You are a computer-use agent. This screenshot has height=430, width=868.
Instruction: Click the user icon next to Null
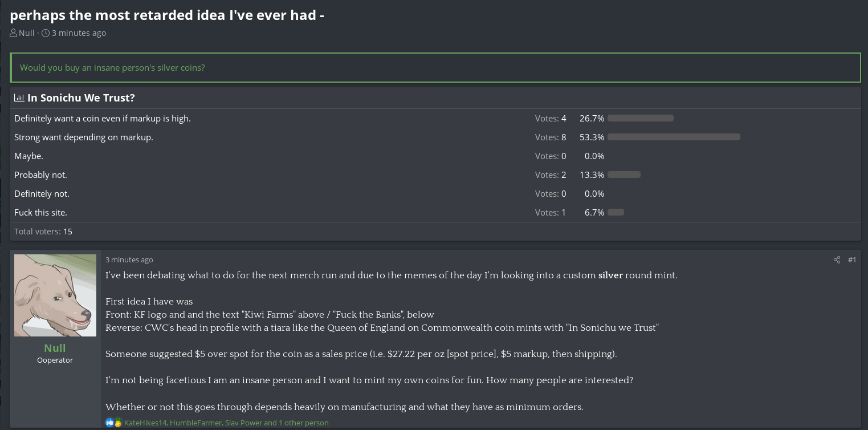[14, 33]
